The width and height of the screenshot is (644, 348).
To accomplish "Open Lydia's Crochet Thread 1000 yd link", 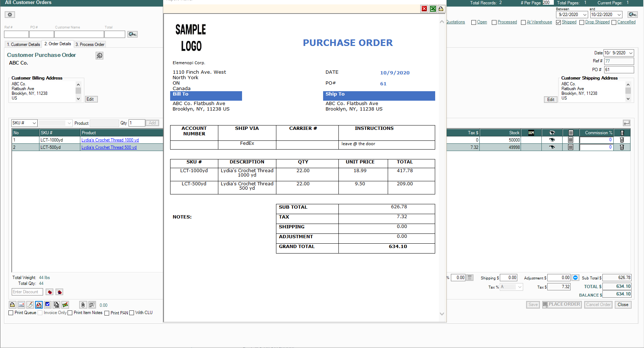I will [x=110, y=140].
